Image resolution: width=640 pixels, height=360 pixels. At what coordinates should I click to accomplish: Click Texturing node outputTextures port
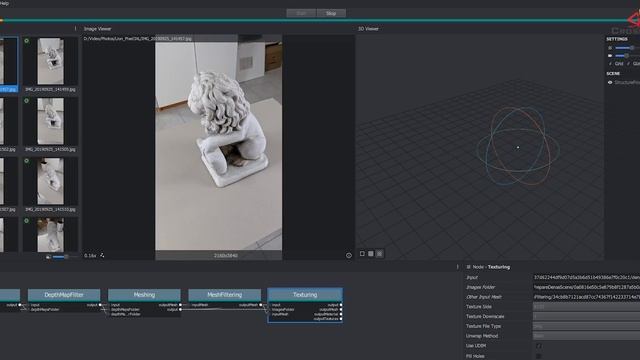click(x=341, y=319)
